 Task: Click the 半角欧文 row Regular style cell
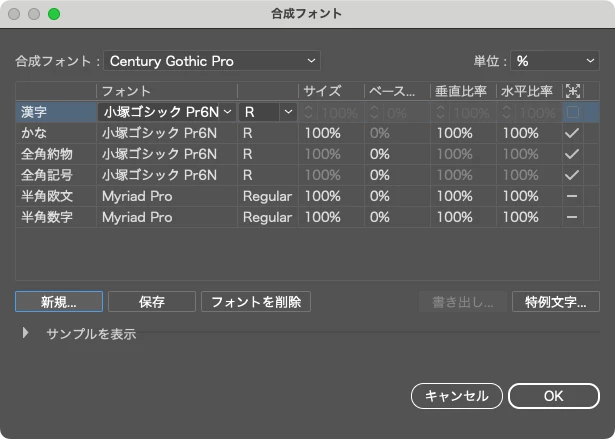click(x=267, y=196)
